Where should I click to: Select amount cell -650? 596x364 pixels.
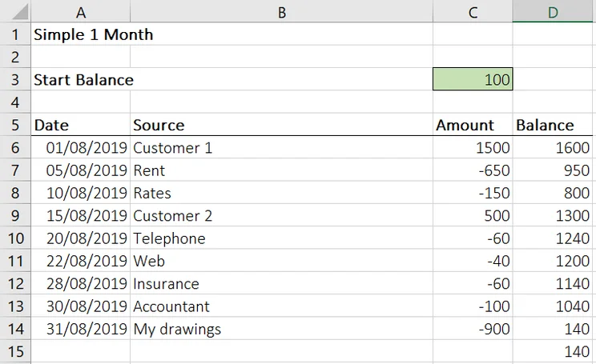[473, 170]
